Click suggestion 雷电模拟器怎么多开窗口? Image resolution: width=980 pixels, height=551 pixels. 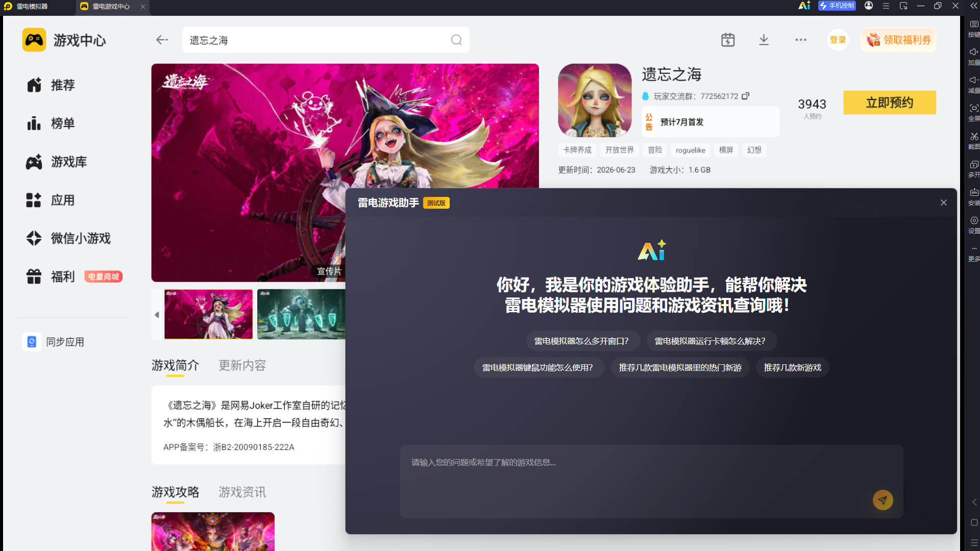(582, 341)
